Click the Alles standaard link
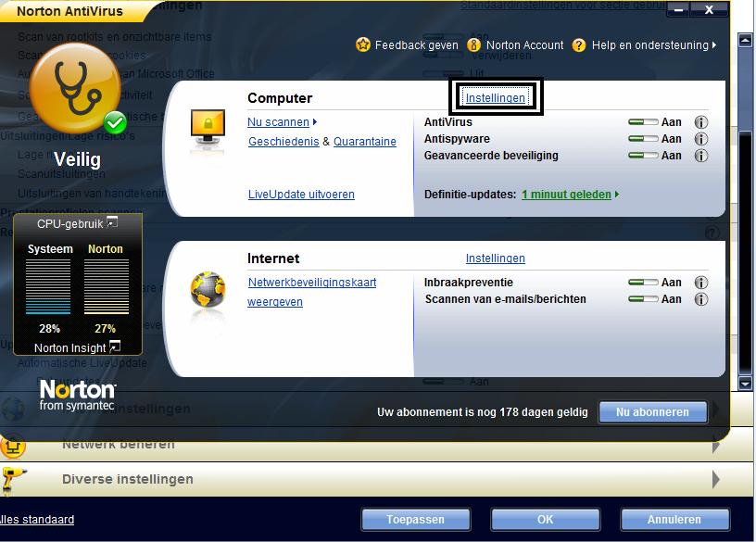The height and width of the screenshot is (542, 756). tap(37, 520)
